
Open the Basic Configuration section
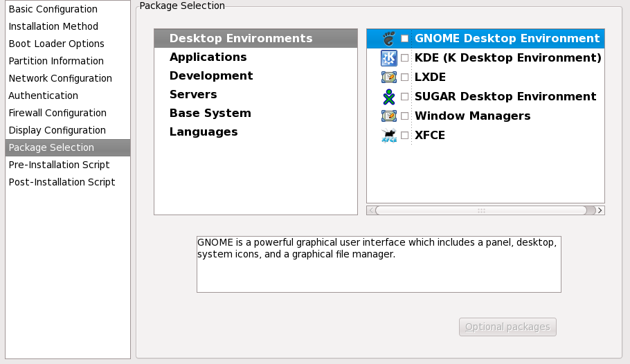point(53,10)
